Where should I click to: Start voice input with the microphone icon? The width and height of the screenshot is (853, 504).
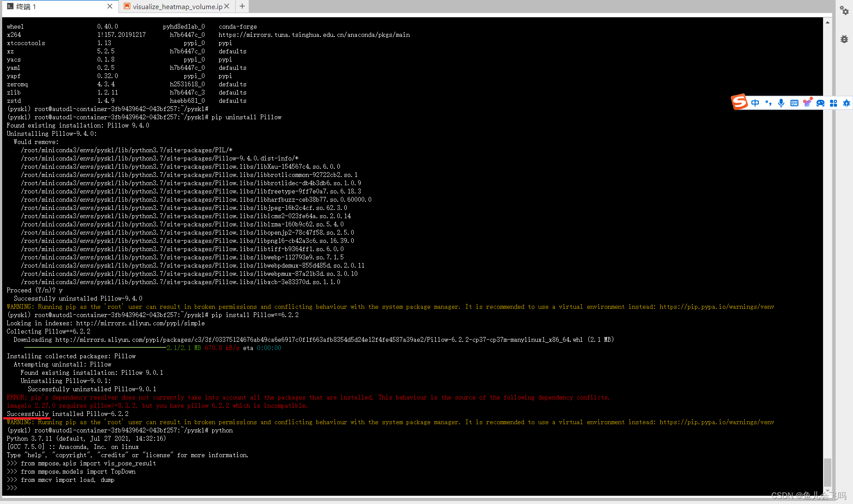(x=781, y=102)
